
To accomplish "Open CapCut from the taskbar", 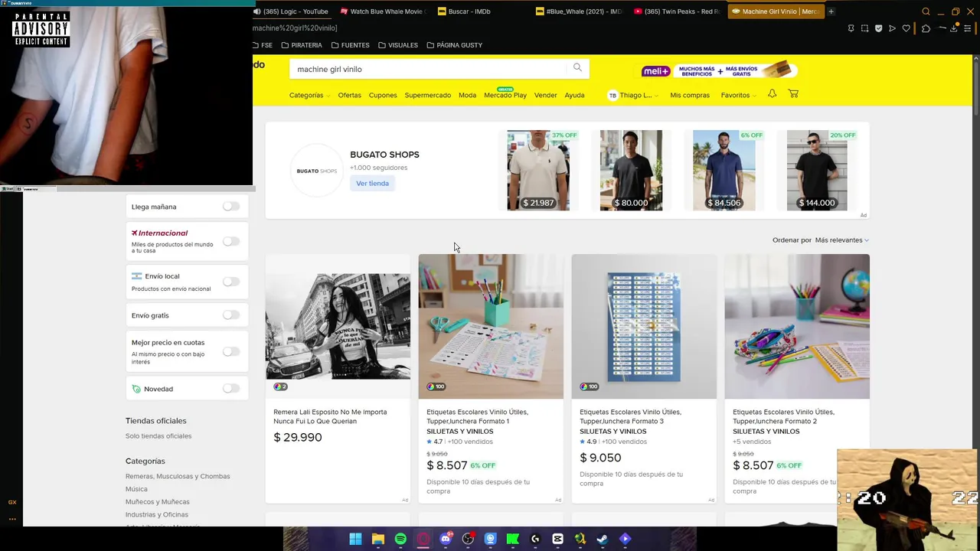I will tap(557, 539).
